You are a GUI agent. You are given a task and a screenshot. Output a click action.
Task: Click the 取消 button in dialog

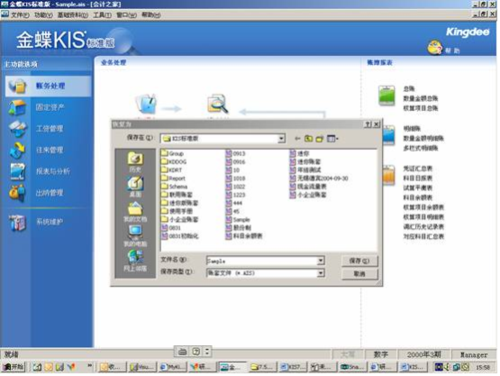coord(360,274)
